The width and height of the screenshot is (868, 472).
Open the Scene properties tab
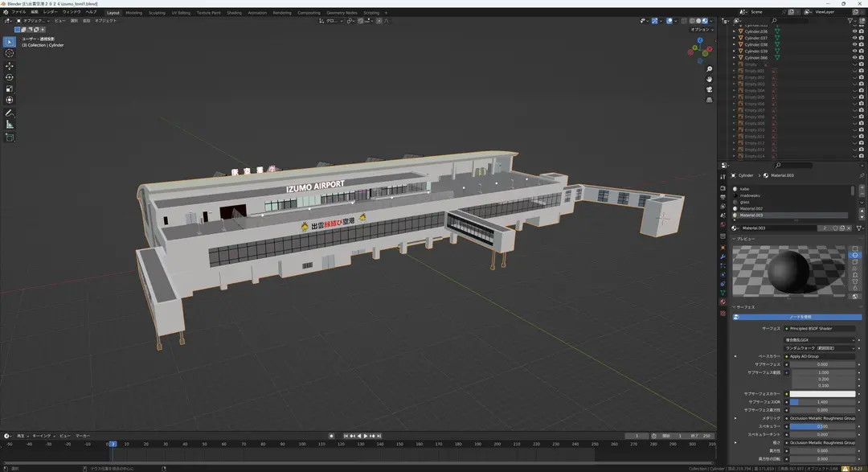click(x=723, y=215)
